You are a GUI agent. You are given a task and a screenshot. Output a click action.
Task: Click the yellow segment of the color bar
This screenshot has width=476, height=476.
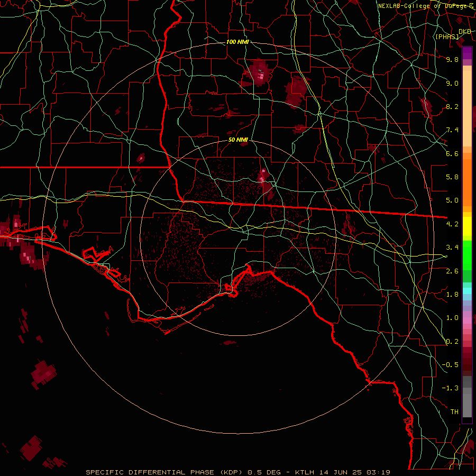467,226
